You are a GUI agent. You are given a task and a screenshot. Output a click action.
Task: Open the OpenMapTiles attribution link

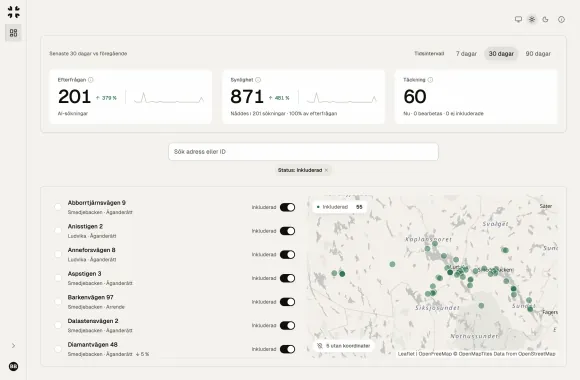475,354
